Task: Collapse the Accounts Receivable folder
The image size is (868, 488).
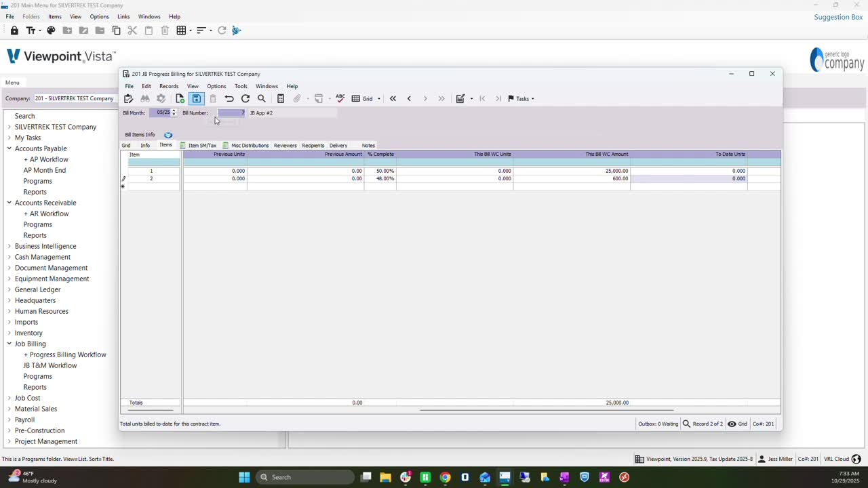Action: 9,203
